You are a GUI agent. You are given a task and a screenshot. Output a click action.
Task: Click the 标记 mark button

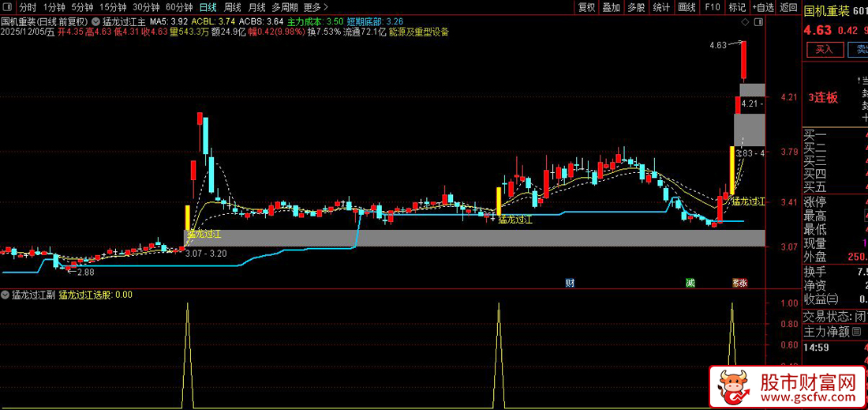pyautogui.click(x=737, y=7)
